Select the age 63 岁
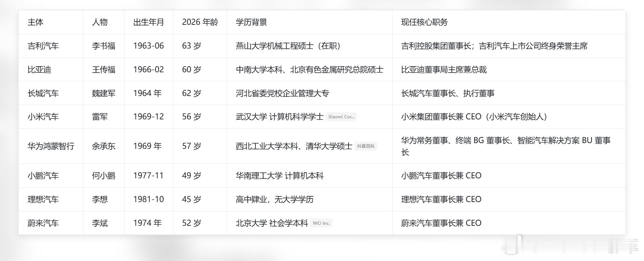644x261 pixels. pyautogui.click(x=192, y=46)
